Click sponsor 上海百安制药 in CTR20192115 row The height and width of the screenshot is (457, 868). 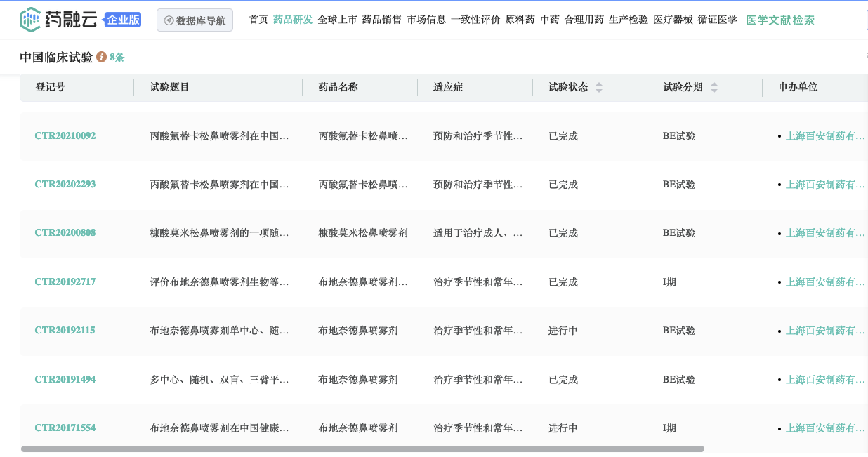pos(825,331)
